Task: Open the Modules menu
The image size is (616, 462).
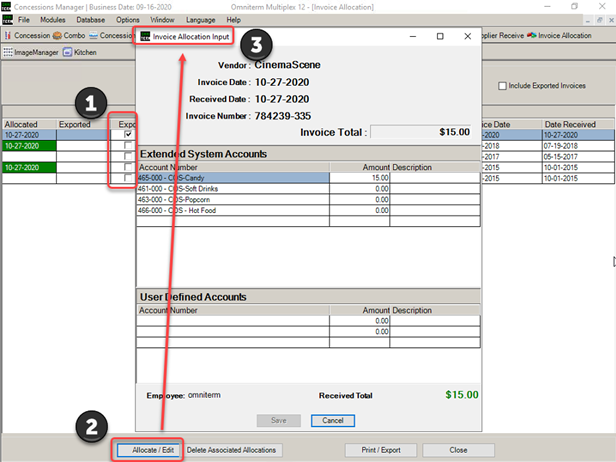Action: click(53, 20)
